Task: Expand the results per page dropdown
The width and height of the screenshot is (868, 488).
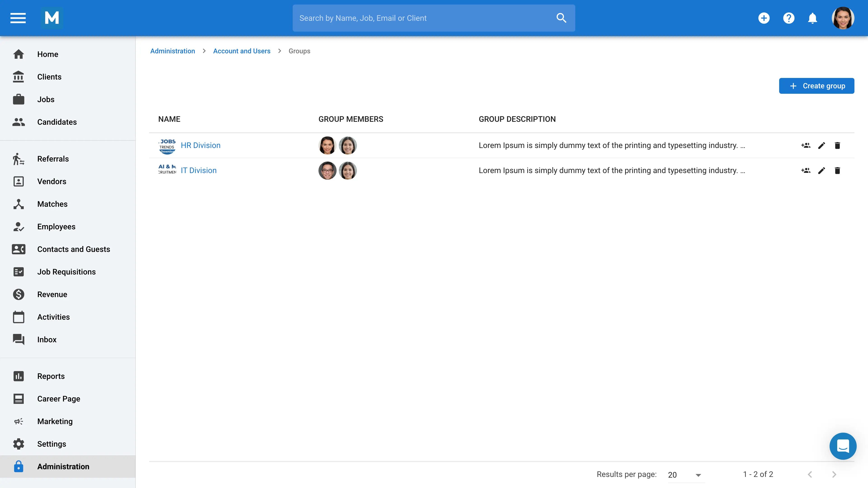Action: coord(698,475)
